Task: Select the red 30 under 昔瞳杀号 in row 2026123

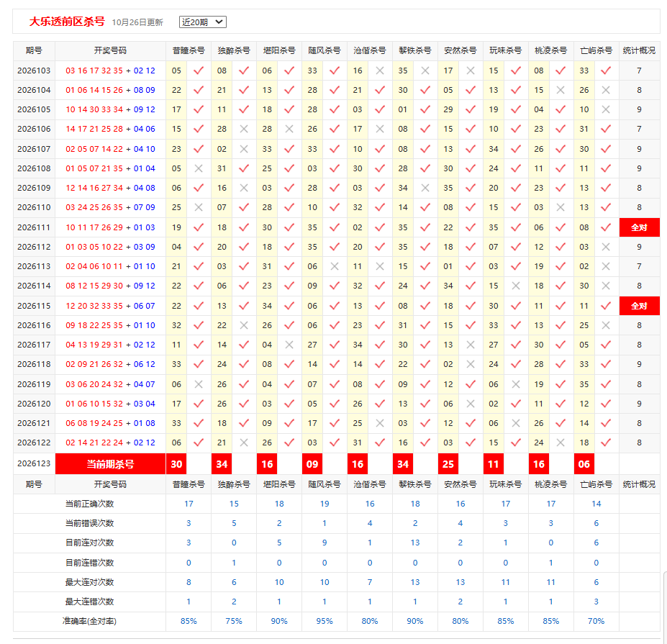Action: (176, 464)
